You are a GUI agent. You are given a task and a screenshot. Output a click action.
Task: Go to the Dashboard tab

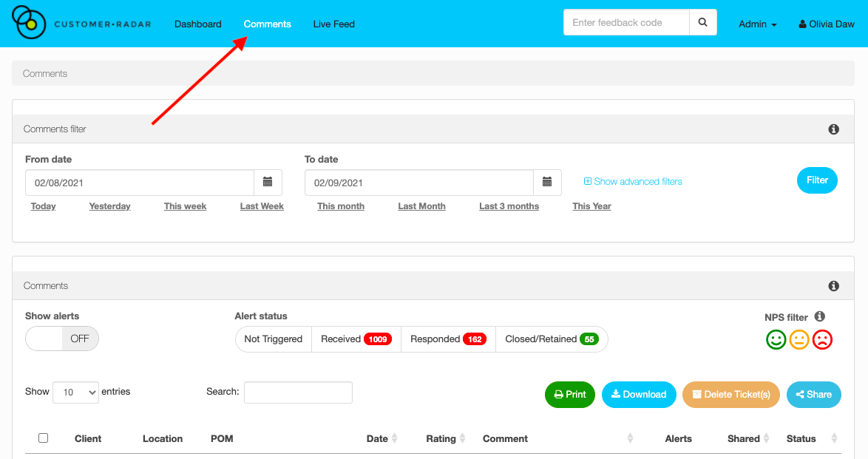(197, 24)
